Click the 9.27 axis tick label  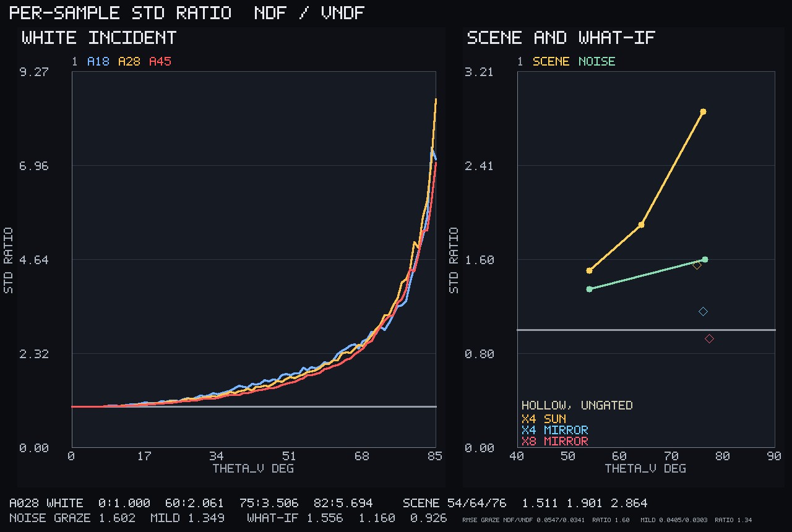(33, 72)
